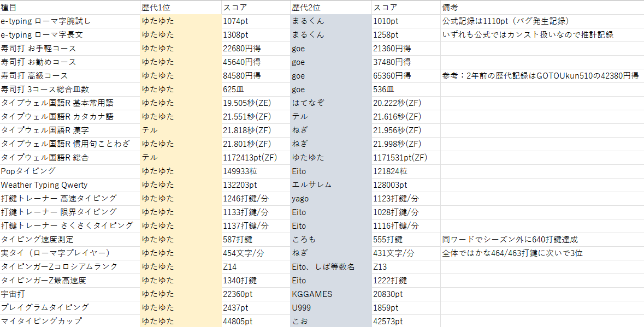Click the マイタイピングカップ cell
Screen dimensions: 644x327
[x=70, y=321]
